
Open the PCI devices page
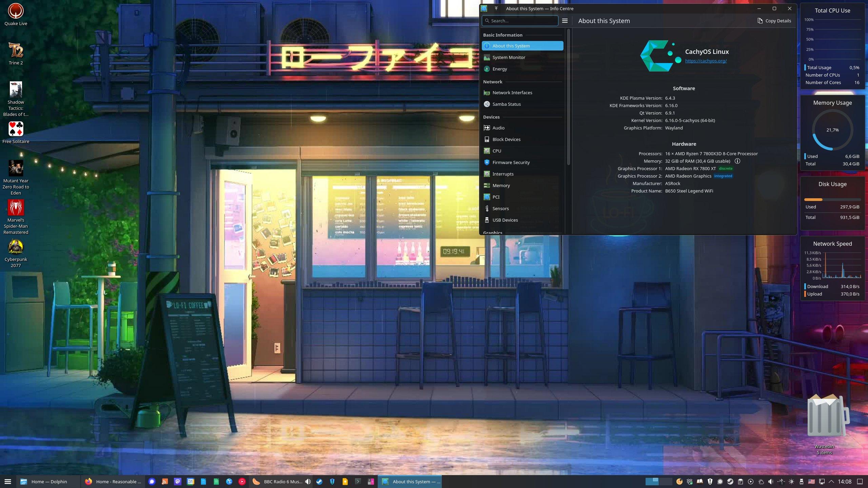pos(522,197)
